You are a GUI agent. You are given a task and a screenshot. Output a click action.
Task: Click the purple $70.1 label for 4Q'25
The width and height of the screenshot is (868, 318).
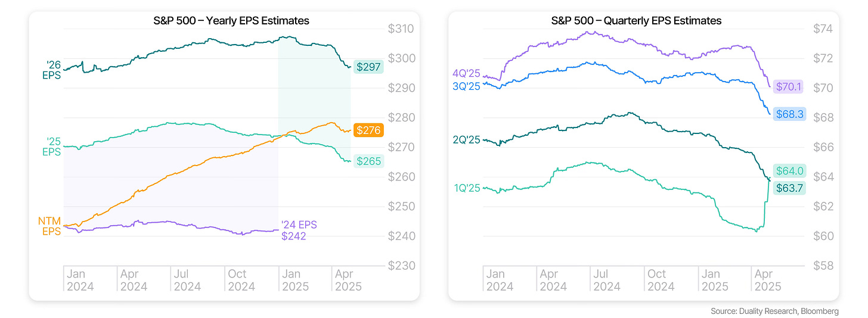click(789, 87)
